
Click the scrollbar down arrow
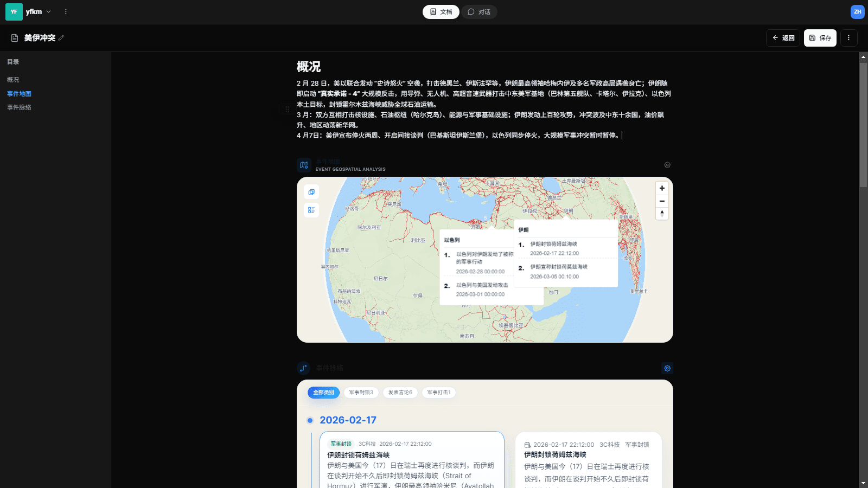click(863, 483)
